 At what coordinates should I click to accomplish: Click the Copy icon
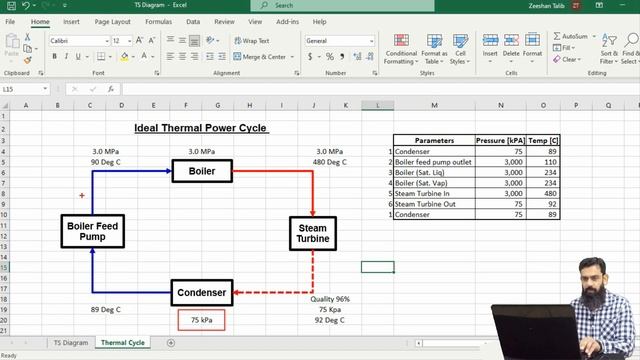click(27, 49)
